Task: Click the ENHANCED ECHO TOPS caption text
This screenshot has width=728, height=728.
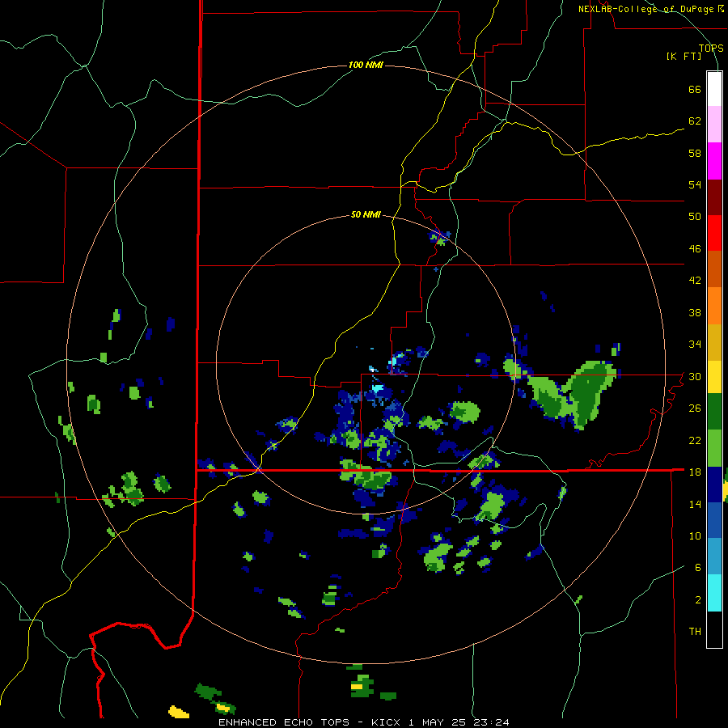Action: tap(284, 722)
